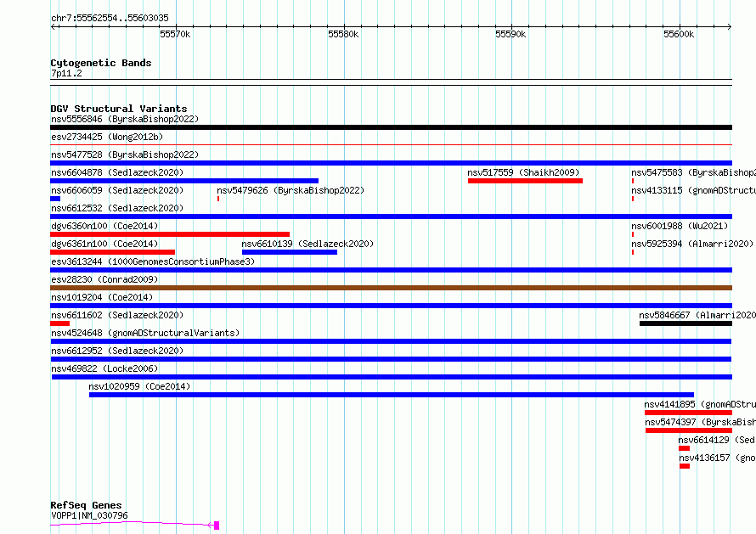756x534 pixels.
Task: Select nsv1019204 (Coe2014) label
Action: (102, 297)
